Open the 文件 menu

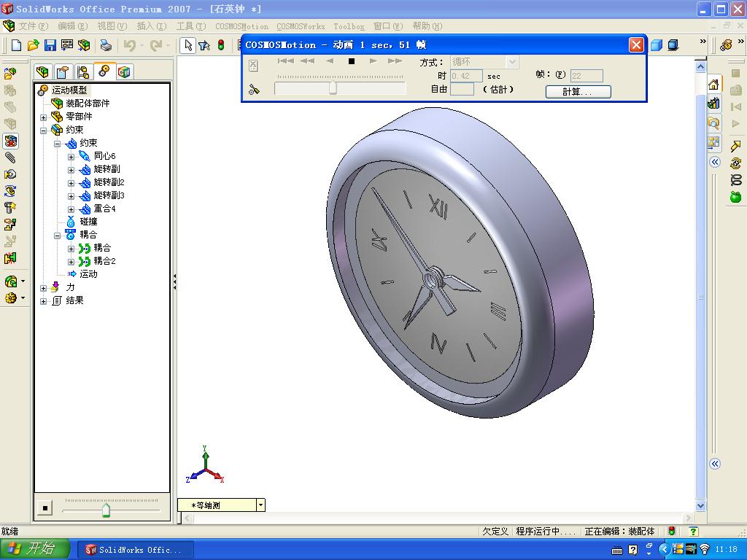pos(33,26)
